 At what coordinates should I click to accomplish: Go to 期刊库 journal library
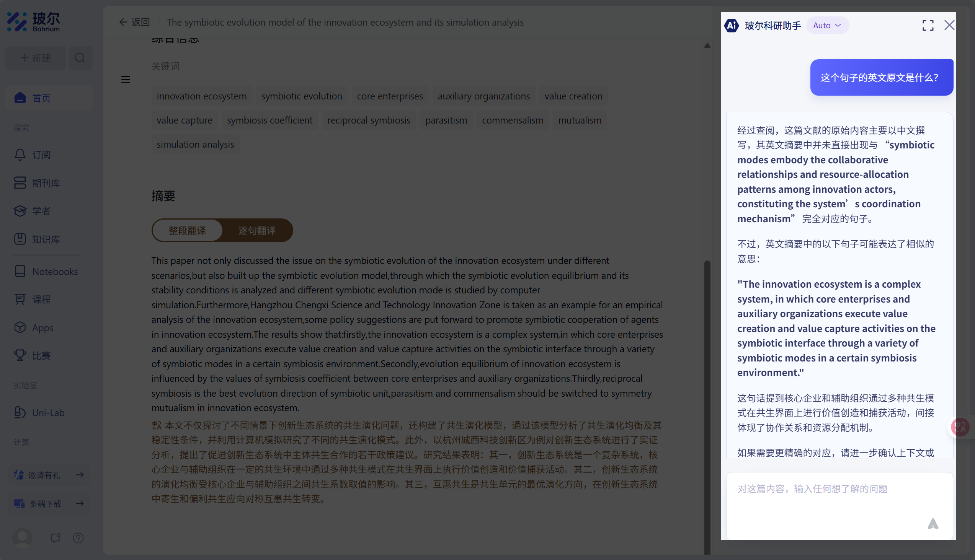point(46,183)
